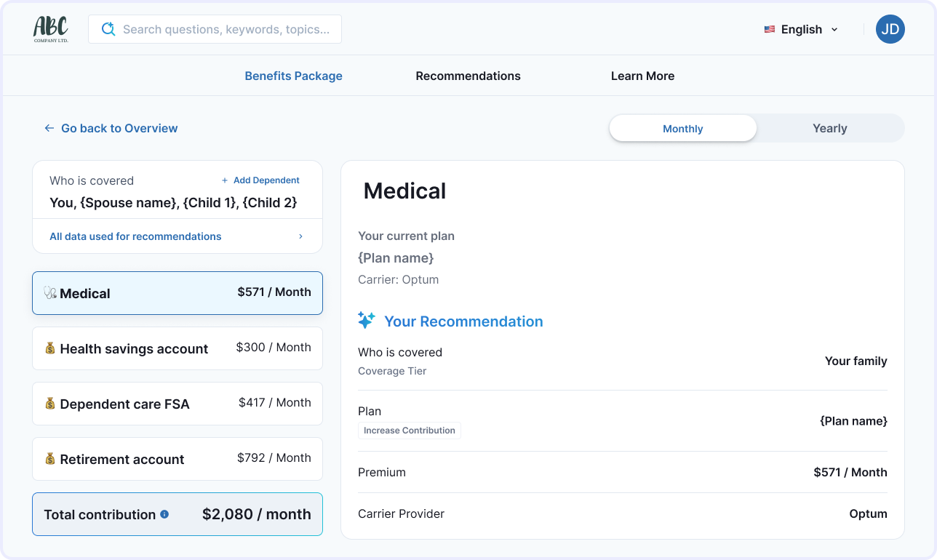Screen dimensions: 937x560
Task: Expand the English language dropdown arrow
Action: point(834,30)
